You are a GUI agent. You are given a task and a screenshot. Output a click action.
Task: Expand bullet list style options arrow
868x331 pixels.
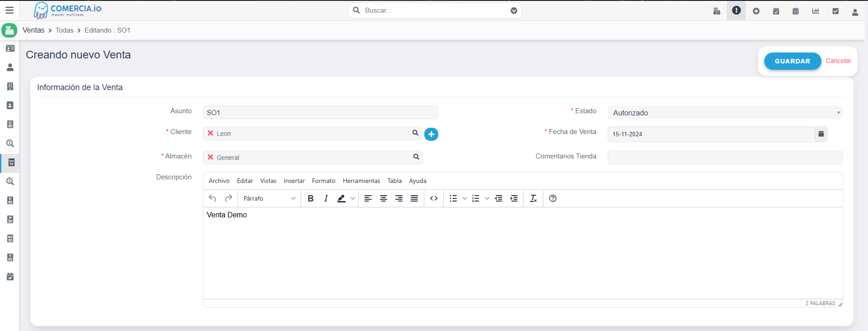[x=465, y=198]
